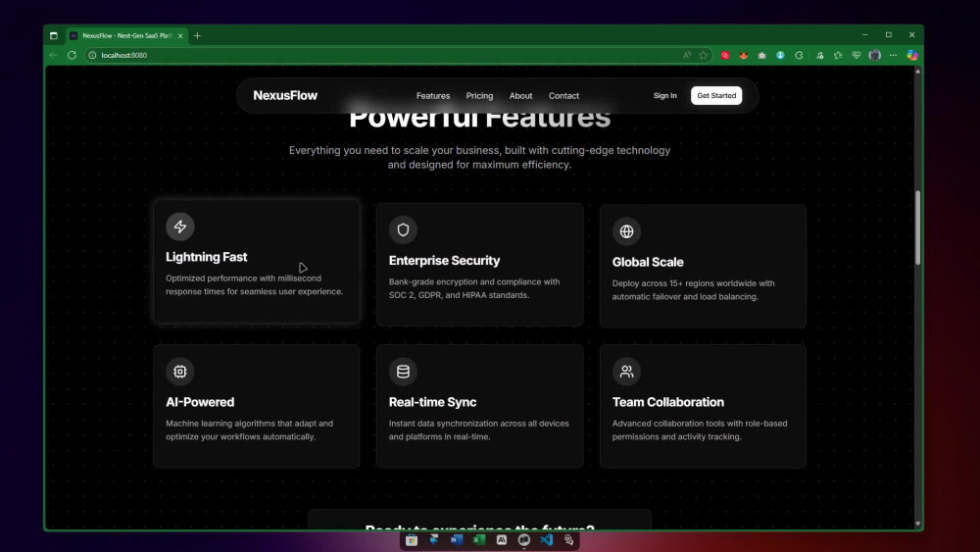The image size is (980, 552).
Task: Open the blue download arrow extension
Action: tap(781, 55)
